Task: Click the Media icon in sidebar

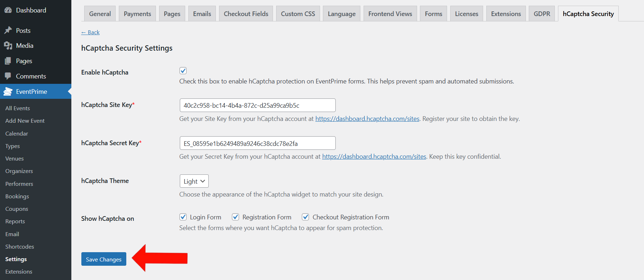Action: [x=8, y=46]
